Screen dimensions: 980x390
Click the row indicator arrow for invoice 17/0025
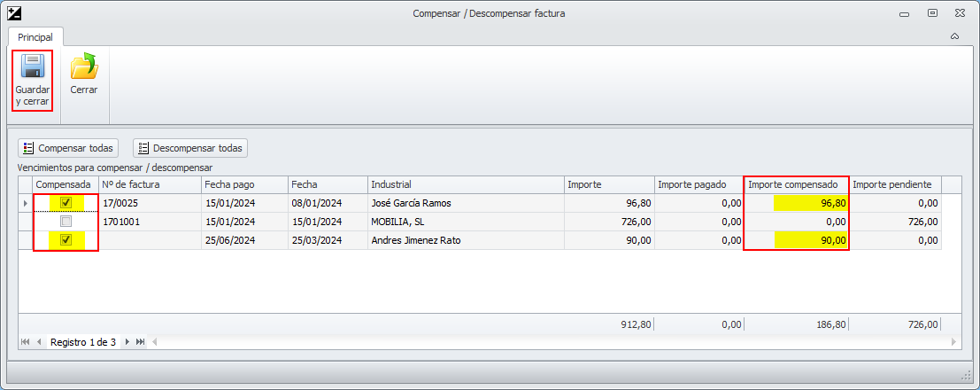click(x=25, y=203)
